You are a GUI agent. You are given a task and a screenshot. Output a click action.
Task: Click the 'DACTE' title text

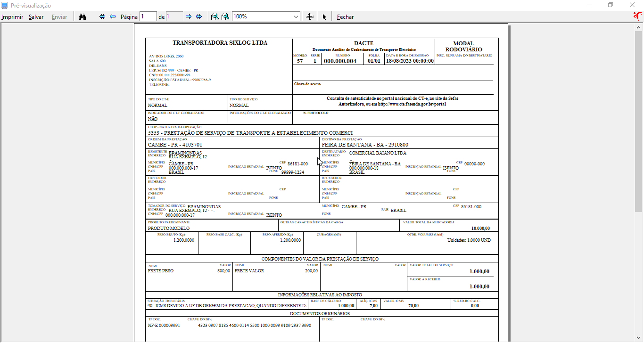pos(363,43)
